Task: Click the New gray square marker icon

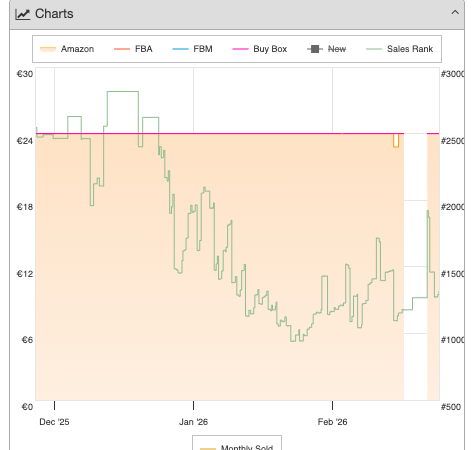Action: (x=315, y=49)
